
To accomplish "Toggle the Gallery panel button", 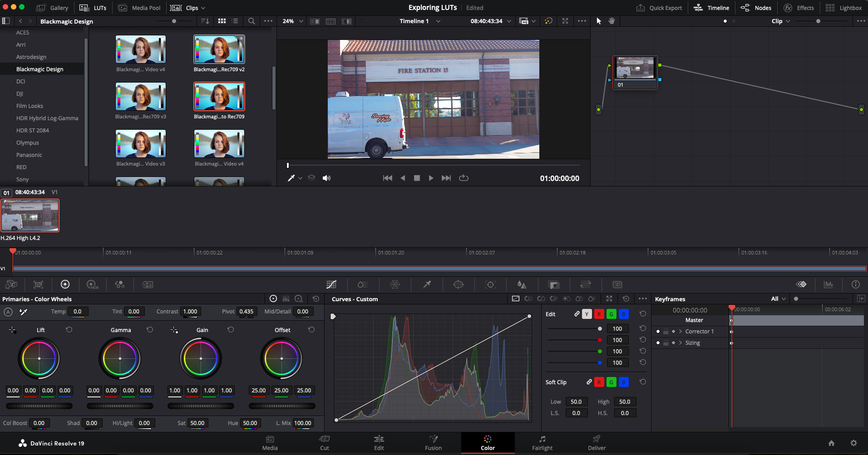I will tap(52, 8).
